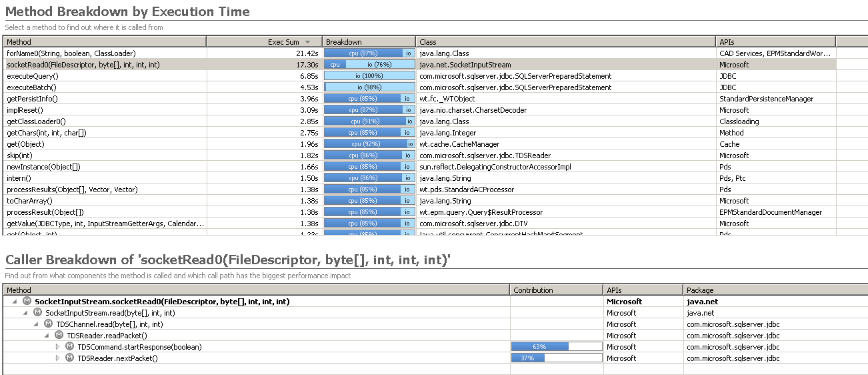Click the CAD Services API cell

click(775, 53)
